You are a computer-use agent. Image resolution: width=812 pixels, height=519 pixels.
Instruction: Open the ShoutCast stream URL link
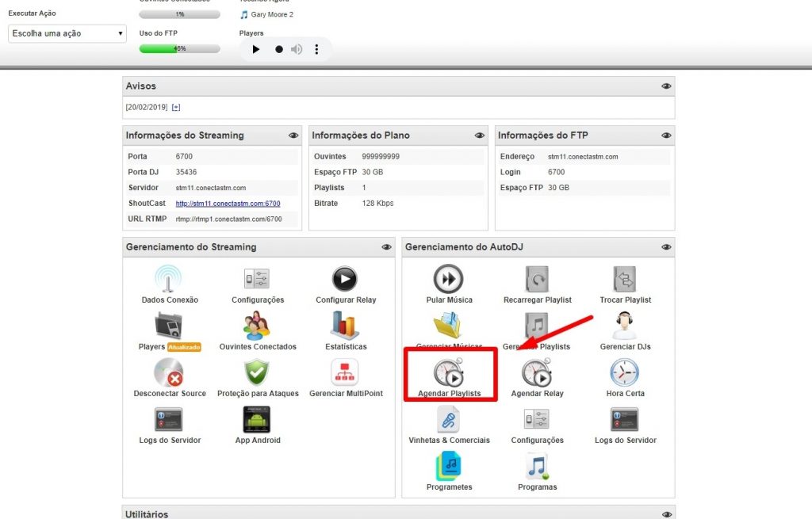click(228, 204)
